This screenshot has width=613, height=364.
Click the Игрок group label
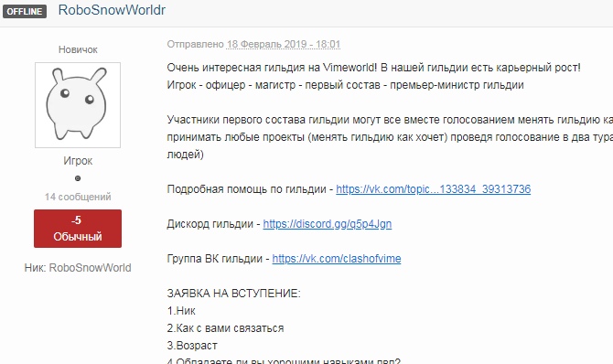coord(78,161)
